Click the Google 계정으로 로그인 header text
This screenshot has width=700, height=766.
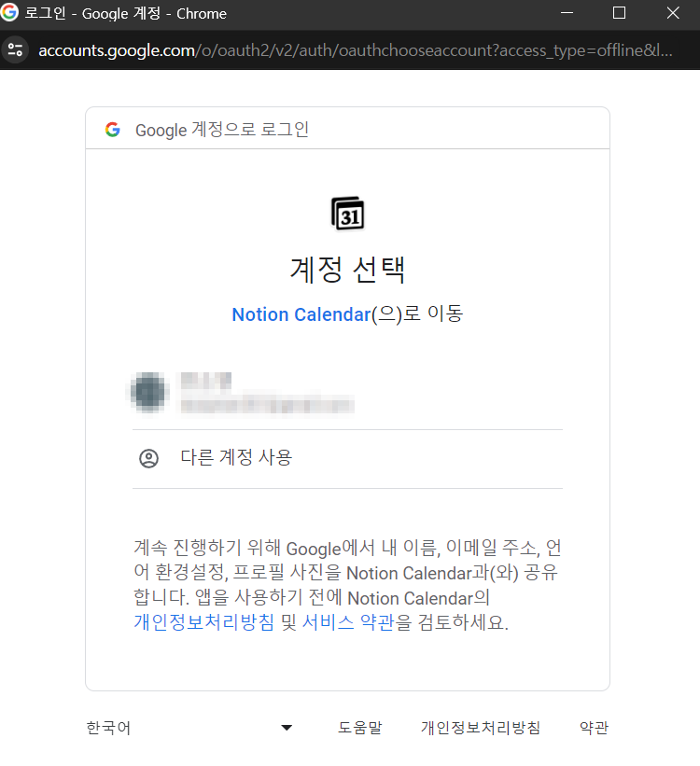(x=222, y=130)
